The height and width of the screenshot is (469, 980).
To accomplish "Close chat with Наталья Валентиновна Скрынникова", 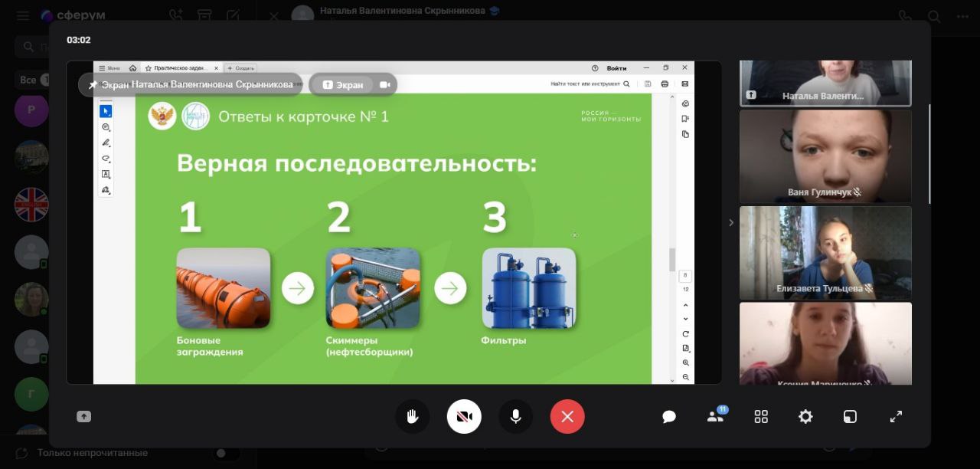I will [x=274, y=15].
